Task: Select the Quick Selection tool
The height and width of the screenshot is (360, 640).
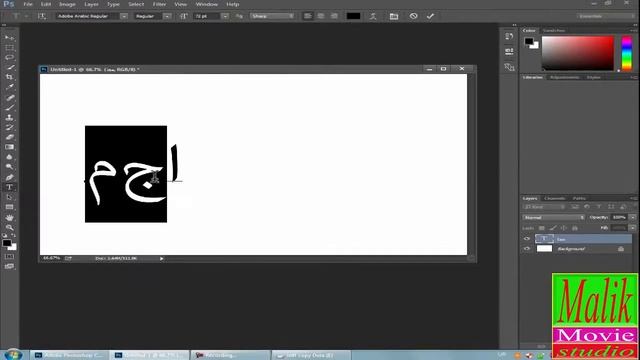Action: pyautogui.click(x=9, y=67)
